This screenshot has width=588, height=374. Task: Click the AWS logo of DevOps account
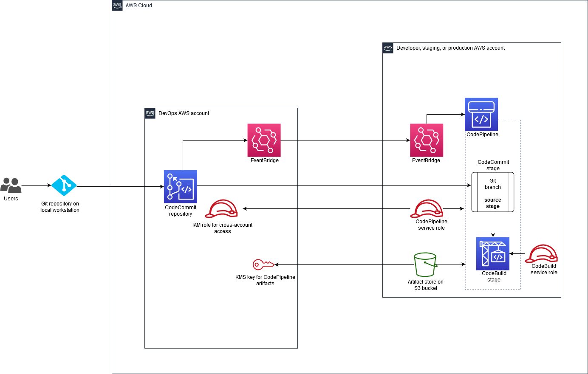[150, 113]
